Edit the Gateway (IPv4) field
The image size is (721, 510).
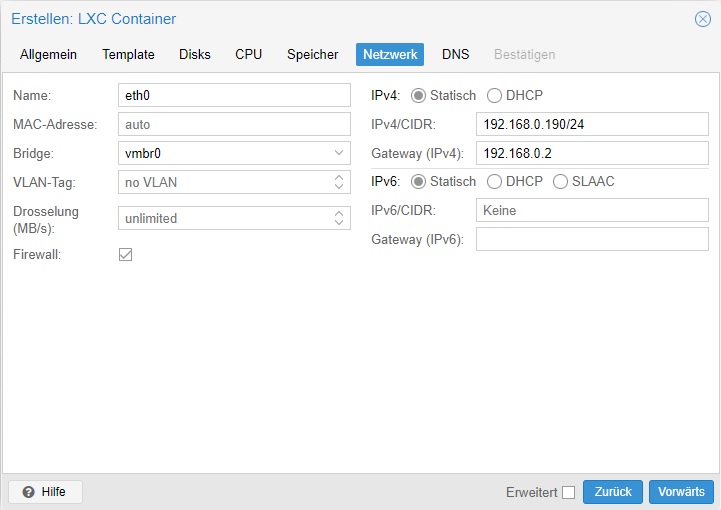point(592,153)
